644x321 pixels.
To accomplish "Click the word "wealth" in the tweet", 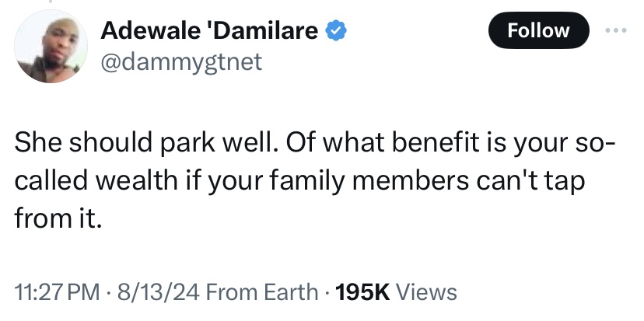I will tap(138, 182).
